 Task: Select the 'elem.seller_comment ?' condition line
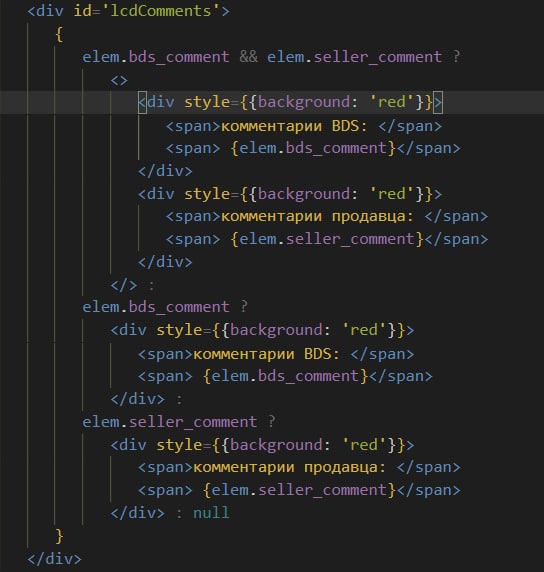click(x=179, y=422)
